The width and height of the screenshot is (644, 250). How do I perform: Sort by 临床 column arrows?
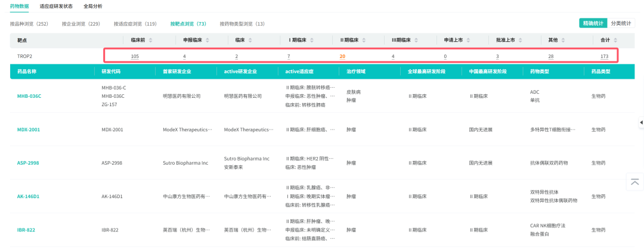tap(250, 41)
